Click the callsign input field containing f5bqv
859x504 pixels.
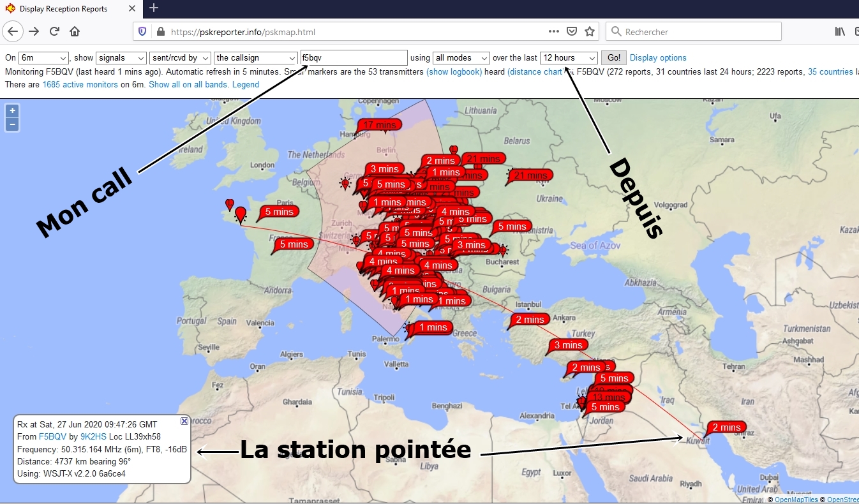coord(354,58)
